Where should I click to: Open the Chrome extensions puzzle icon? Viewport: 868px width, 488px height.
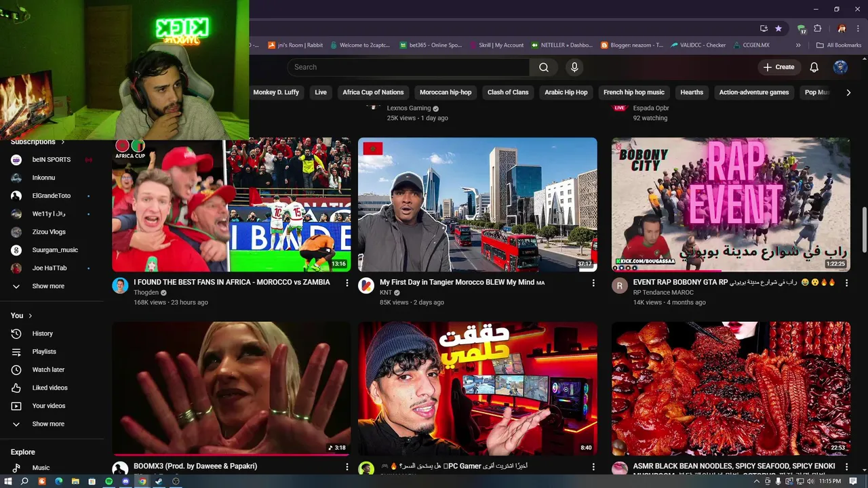coord(818,28)
